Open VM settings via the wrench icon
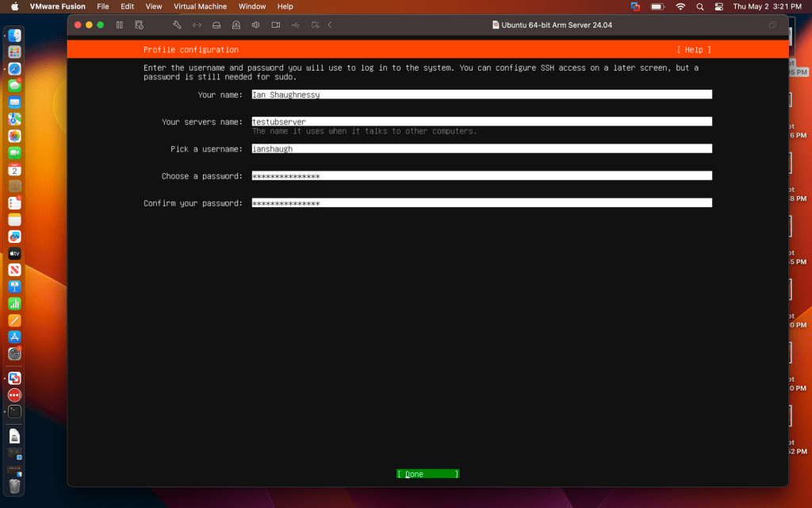812x508 pixels. point(178,25)
